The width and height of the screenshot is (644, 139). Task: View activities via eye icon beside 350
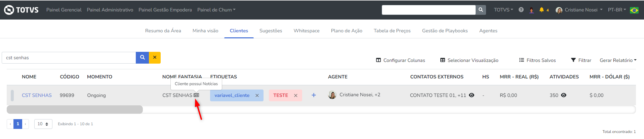pyautogui.click(x=564, y=95)
